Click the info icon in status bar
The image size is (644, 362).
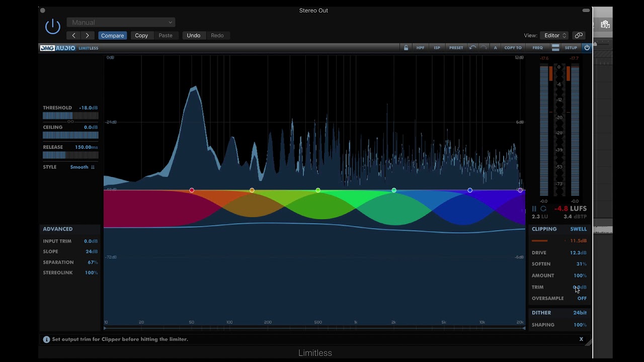coord(46,339)
